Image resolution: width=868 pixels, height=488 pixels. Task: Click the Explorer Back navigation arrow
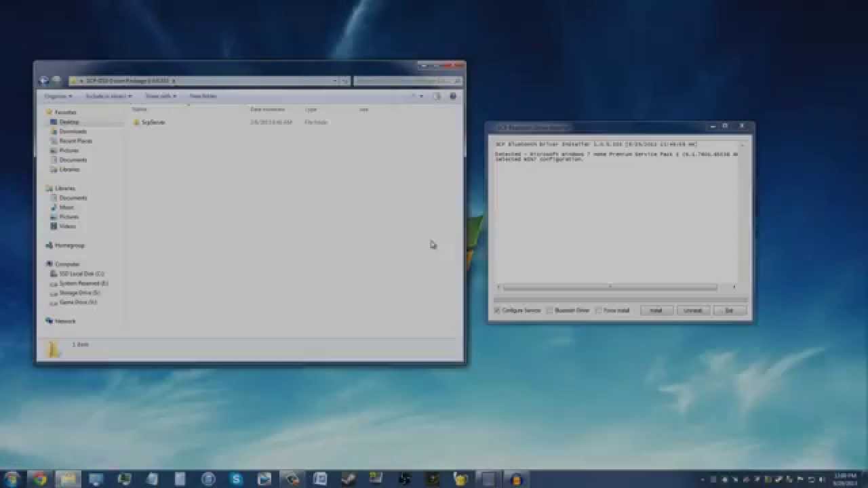45,81
